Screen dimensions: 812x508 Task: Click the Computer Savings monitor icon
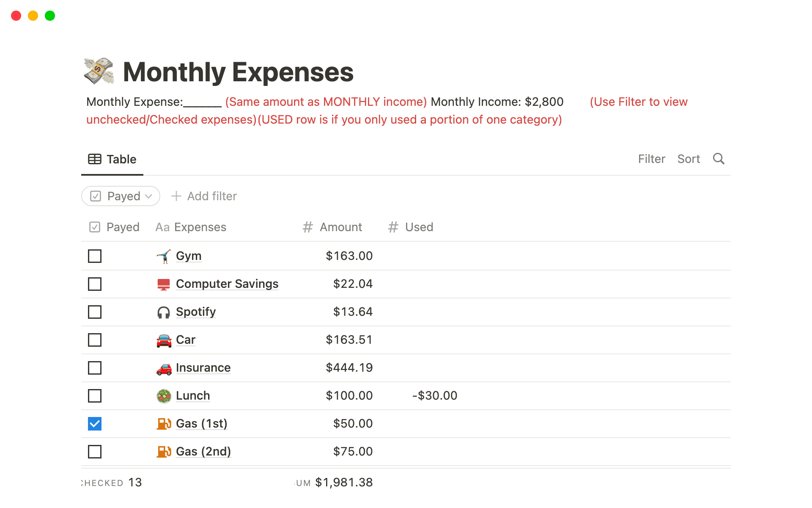164,284
